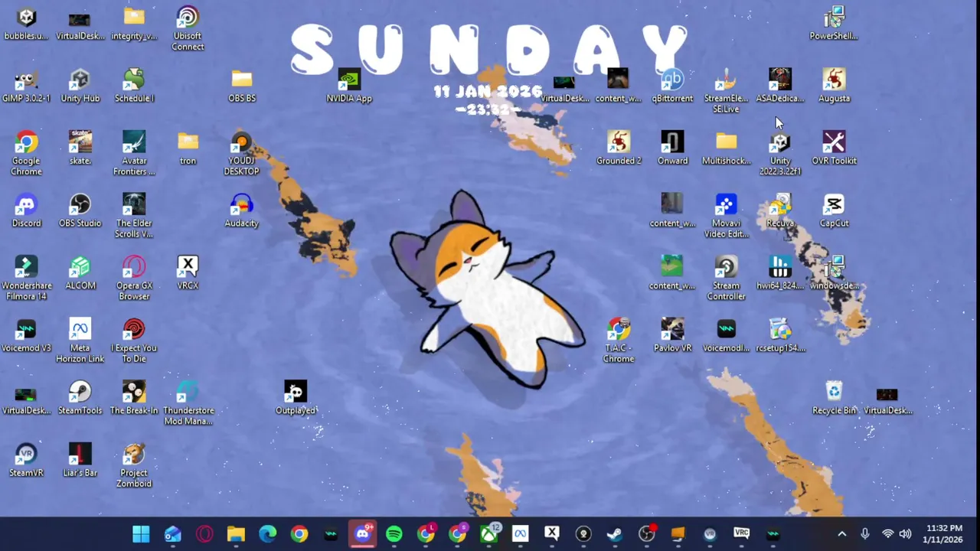The height and width of the screenshot is (551, 980).
Task: Launch GIMP 3.0.2-1 from the desktop
Action: 26,85
